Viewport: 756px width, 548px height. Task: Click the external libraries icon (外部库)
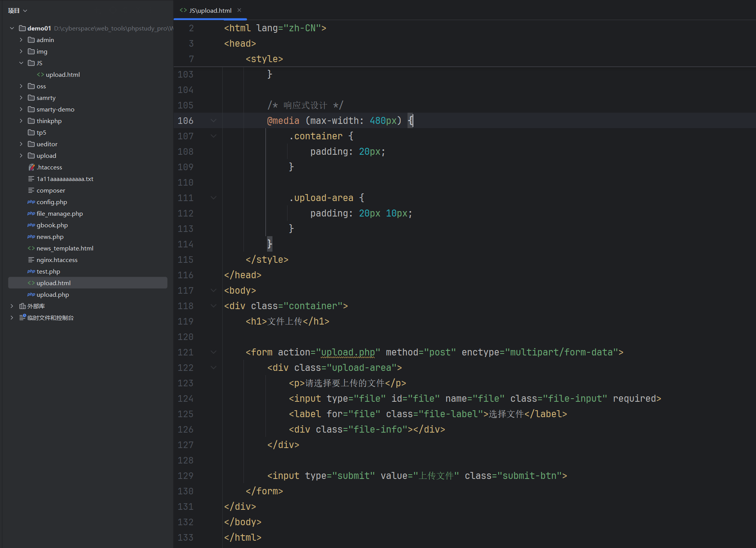(x=23, y=306)
